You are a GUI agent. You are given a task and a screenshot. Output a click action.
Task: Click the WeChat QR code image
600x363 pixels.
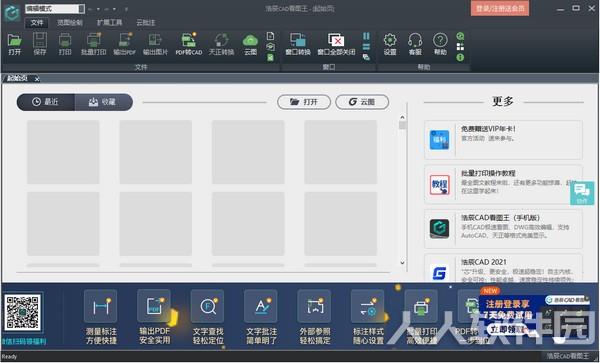23,312
